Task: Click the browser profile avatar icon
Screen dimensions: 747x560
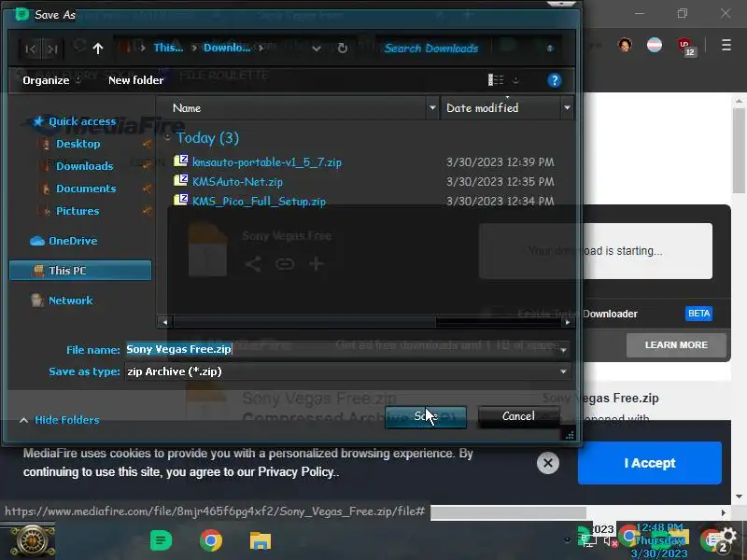Action: click(625, 45)
